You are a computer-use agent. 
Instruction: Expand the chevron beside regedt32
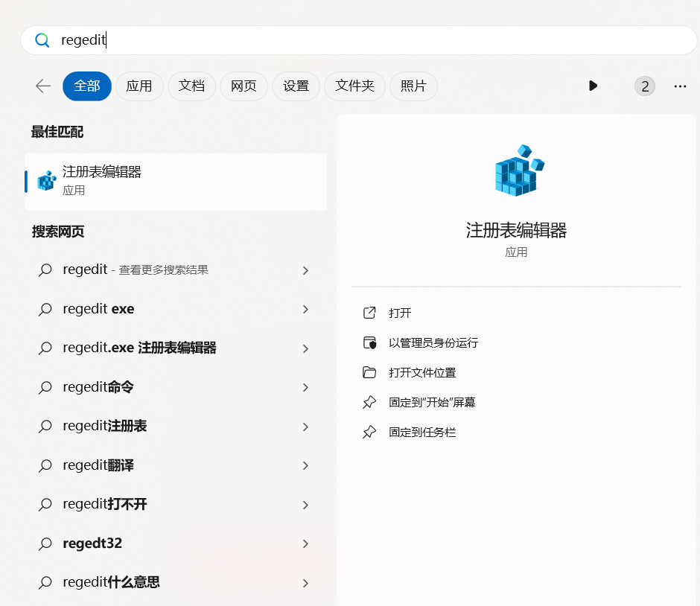click(x=305, y=544)
